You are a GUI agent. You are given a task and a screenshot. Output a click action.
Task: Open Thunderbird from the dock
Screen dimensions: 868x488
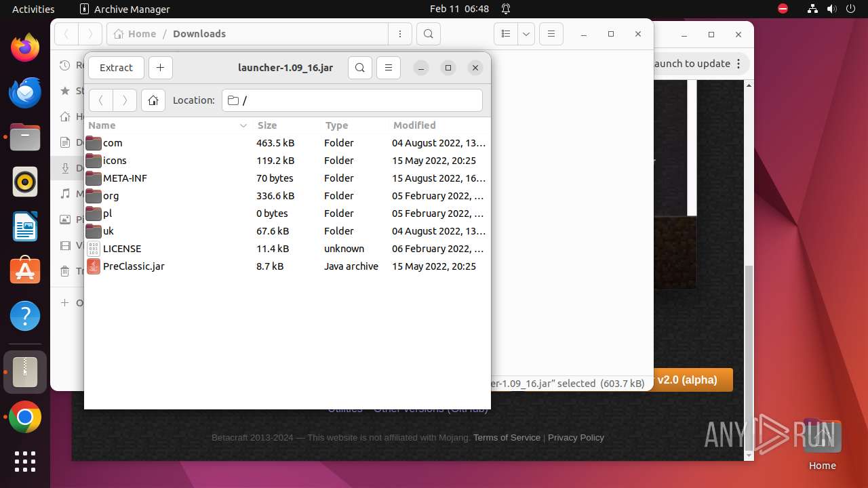pos(25,93)
